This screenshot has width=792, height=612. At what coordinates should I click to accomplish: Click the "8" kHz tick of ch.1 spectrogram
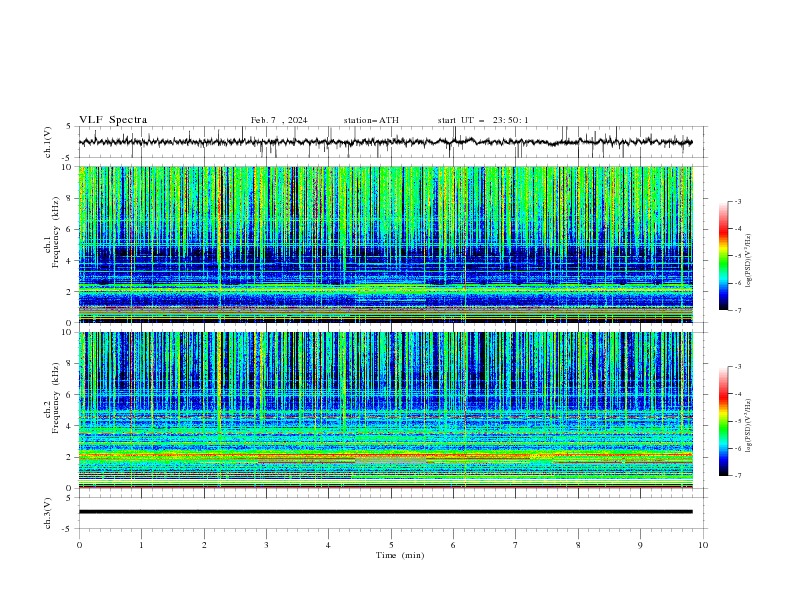[70, 198]
